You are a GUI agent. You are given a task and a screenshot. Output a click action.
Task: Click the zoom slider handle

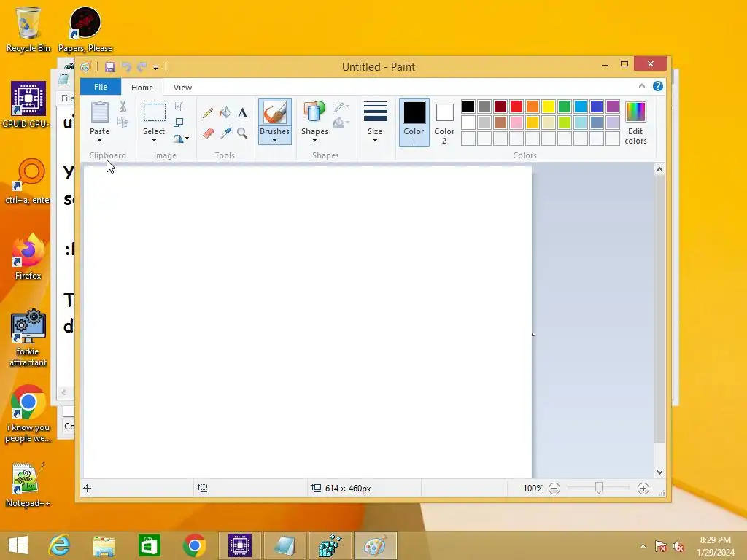pyautogui.click(x=598, y=488)
